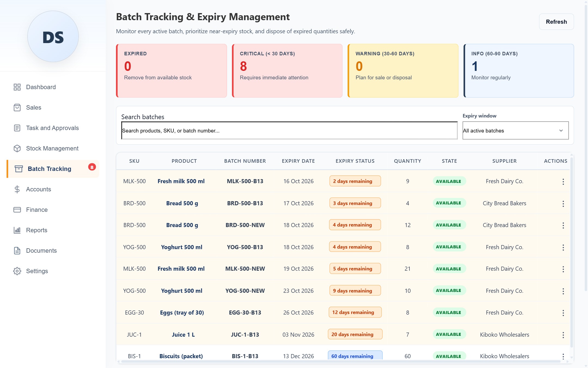588x368 pixels.
Task: Click the Stock Management box icon
Action: click(17, 148)
